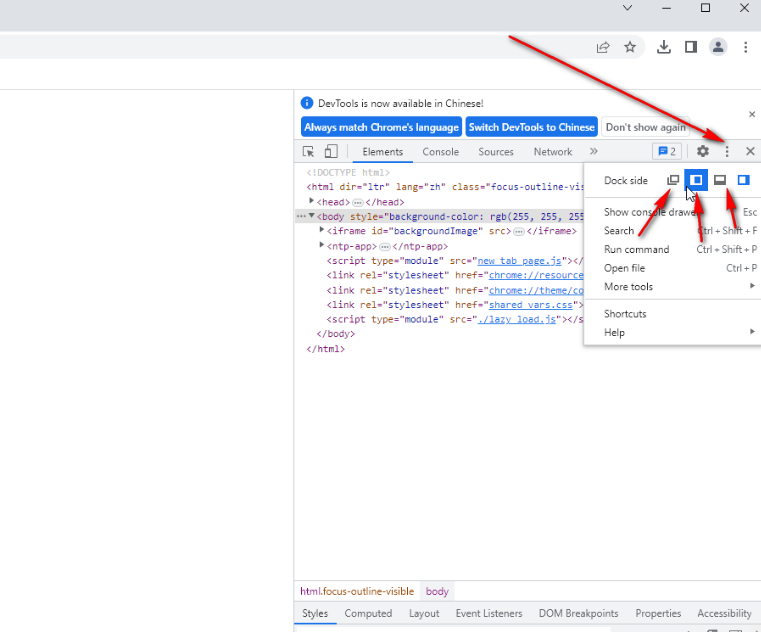Viewport: 761px width, 632px height.
Task: Open the shared_vars.css link
Action: pos(530,305)
